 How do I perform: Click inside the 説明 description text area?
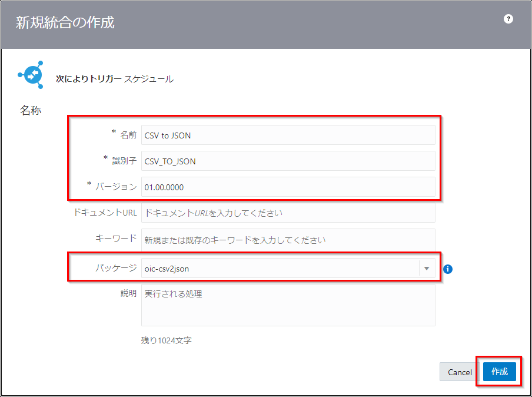click(288, 305)
